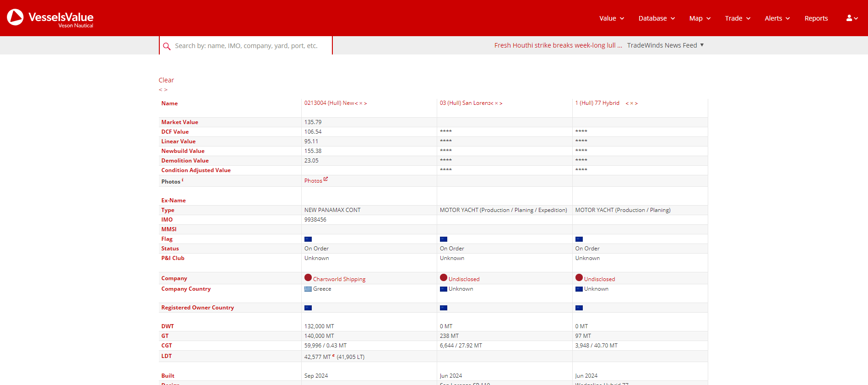Screen dimensions: 868x385
Task: Click the Clear link
Action: click(166, 80)
